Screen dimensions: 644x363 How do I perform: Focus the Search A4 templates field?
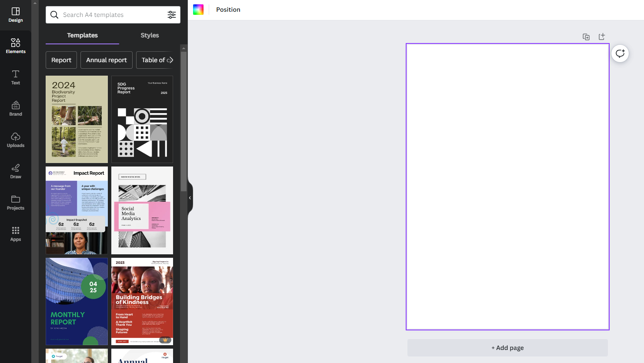113,15
